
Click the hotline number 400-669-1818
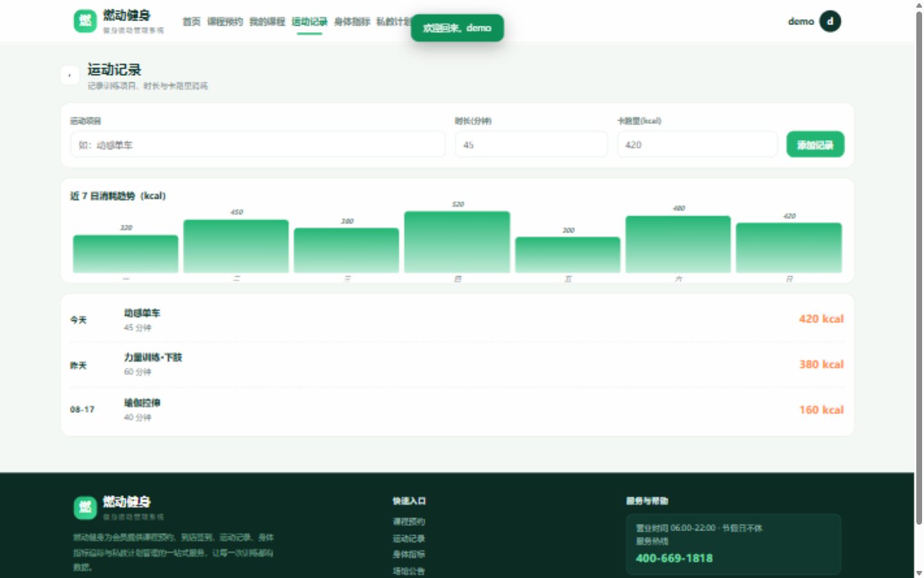(674, 558)
